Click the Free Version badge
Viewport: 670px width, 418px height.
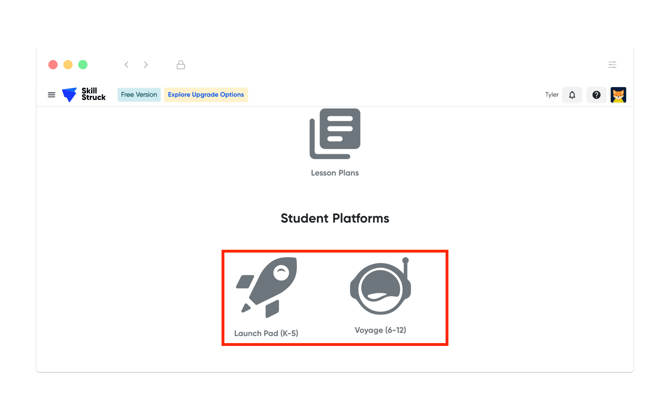point(139,95)
